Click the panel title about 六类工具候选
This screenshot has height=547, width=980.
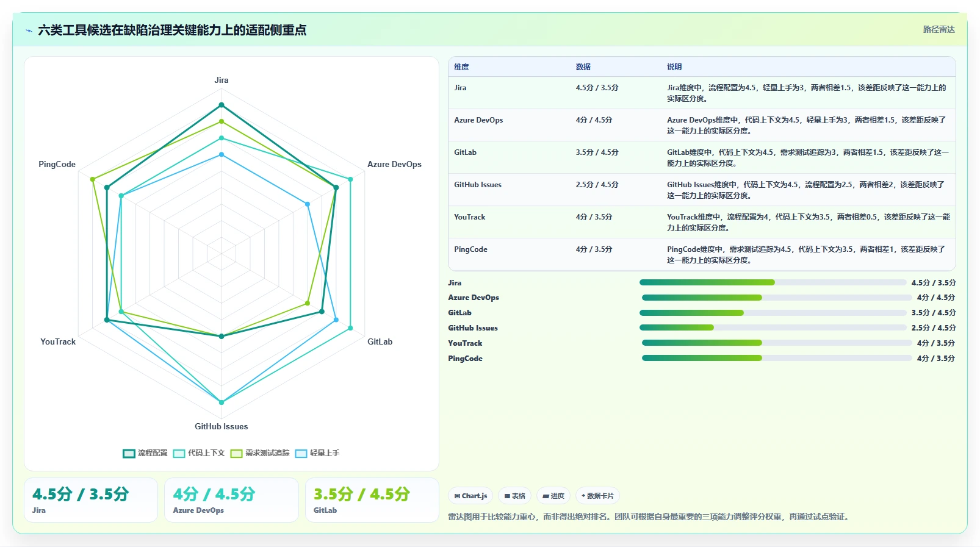172,30
